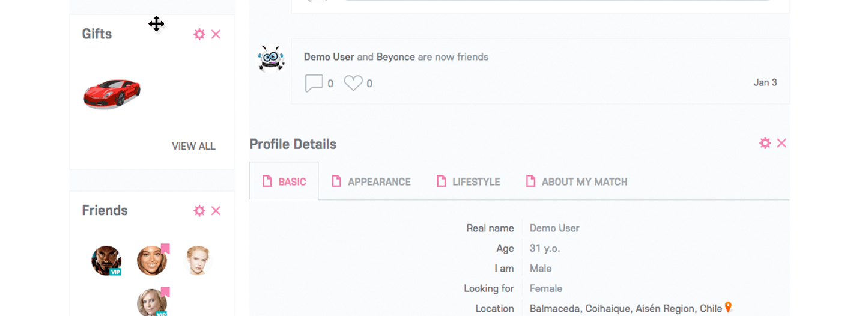Go to About My Match tab
Screen dimensions: 868x316
[577, 181]
